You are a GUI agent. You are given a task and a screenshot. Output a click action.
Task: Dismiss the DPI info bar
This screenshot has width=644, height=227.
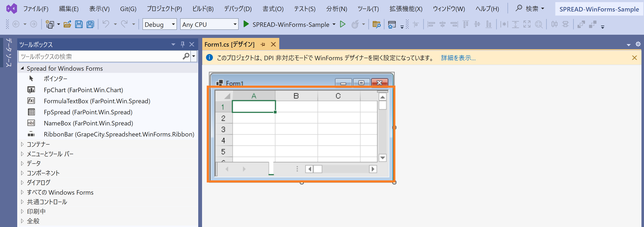pos(634,58)
